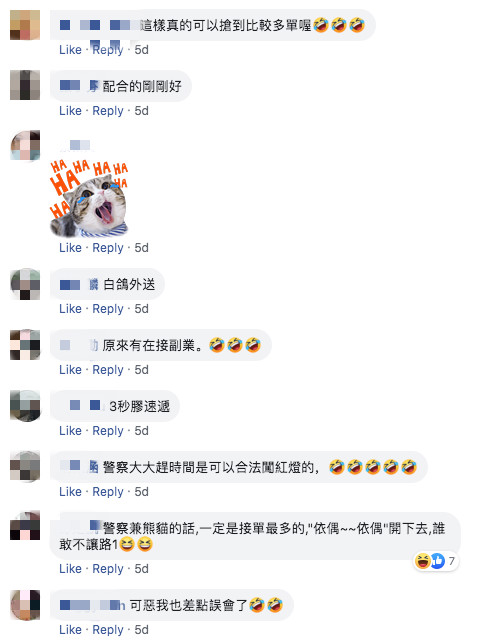The height and width of the screenshot is (640, 493).
Task: Open profile picture of 可惡我也差點誤會了 commenter
Action: tap(25, 605)
